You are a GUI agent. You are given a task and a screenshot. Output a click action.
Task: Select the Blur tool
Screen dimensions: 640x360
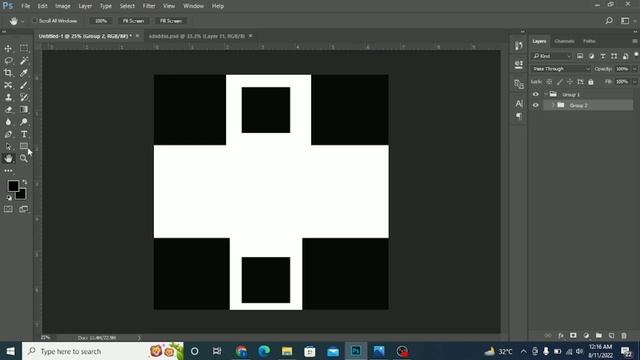click(x=8, y=122)
